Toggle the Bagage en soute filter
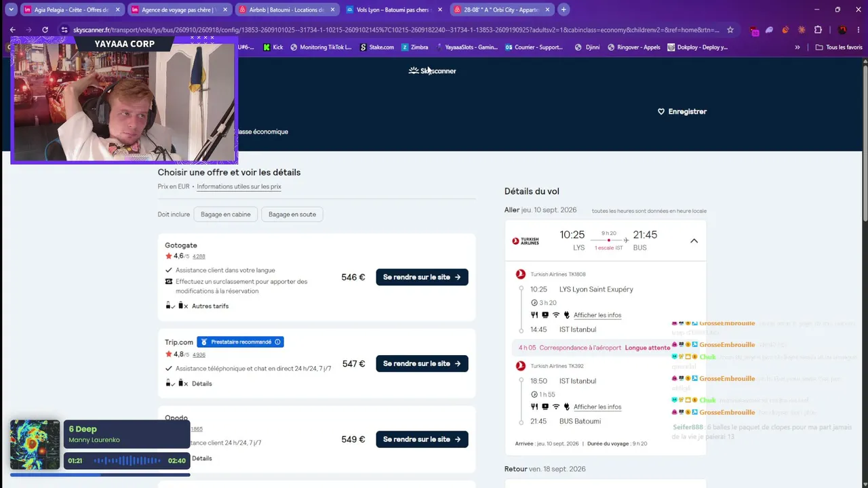Viewport: 868px width, 488px height. point(292,214)
